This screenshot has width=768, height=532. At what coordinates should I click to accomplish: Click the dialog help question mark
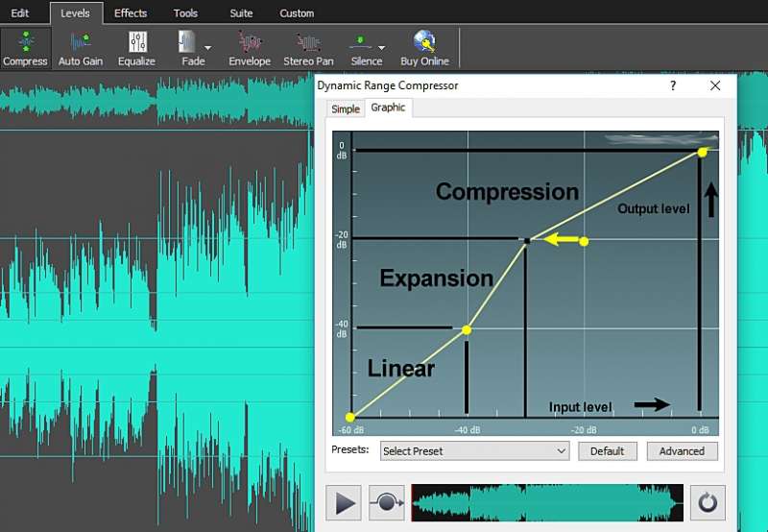[x=673, y=85]
